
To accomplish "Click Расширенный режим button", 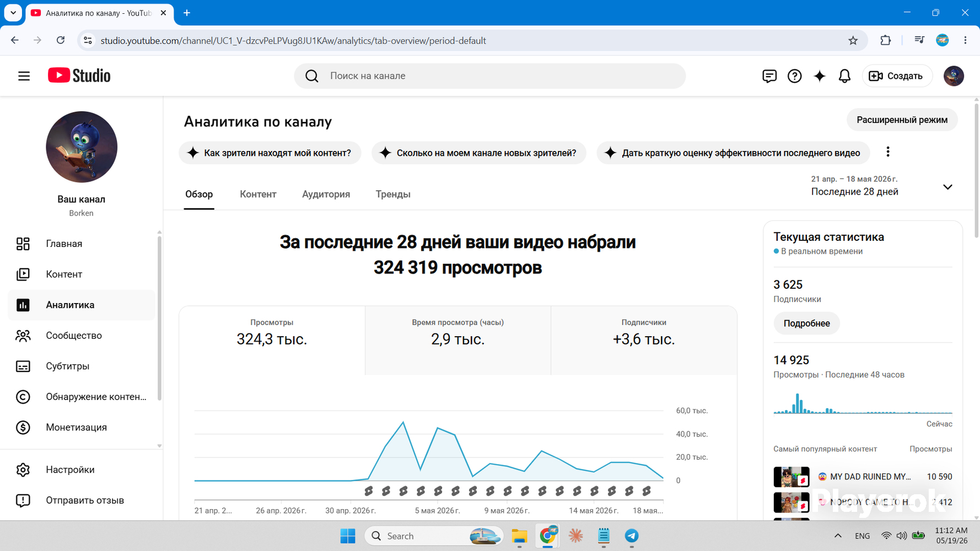I will pos(902,120).
